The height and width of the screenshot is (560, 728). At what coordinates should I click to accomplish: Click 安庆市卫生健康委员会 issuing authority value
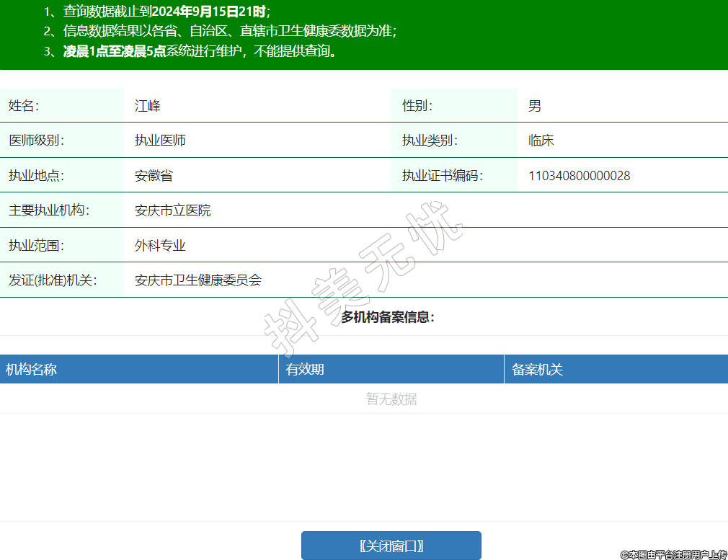(197, 280)
